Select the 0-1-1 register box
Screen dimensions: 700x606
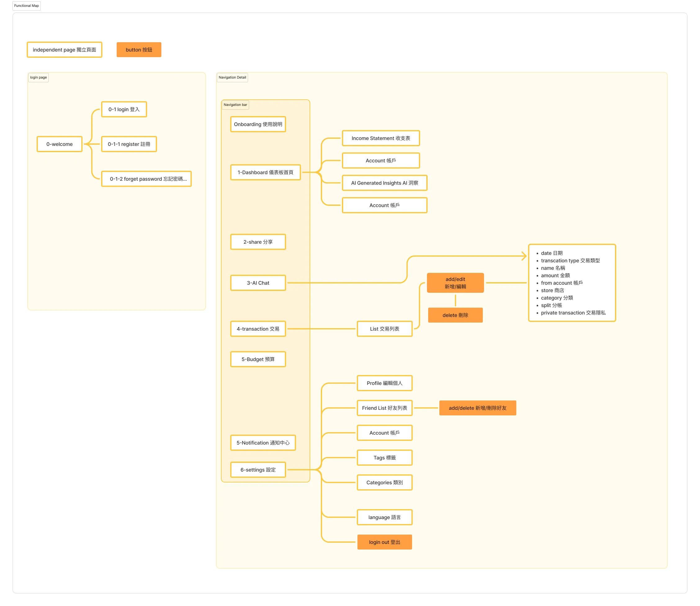pyautogui.click(x=129, y=144)
